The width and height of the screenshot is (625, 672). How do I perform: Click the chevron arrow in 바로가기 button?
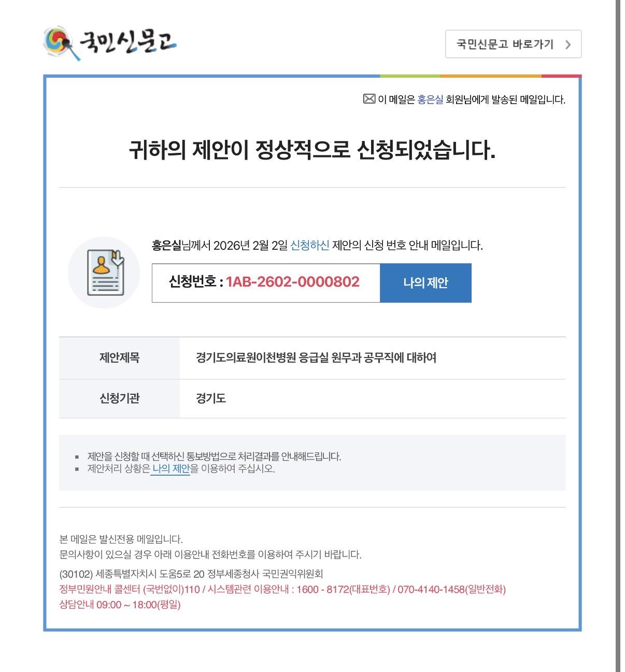pos(569,45)
